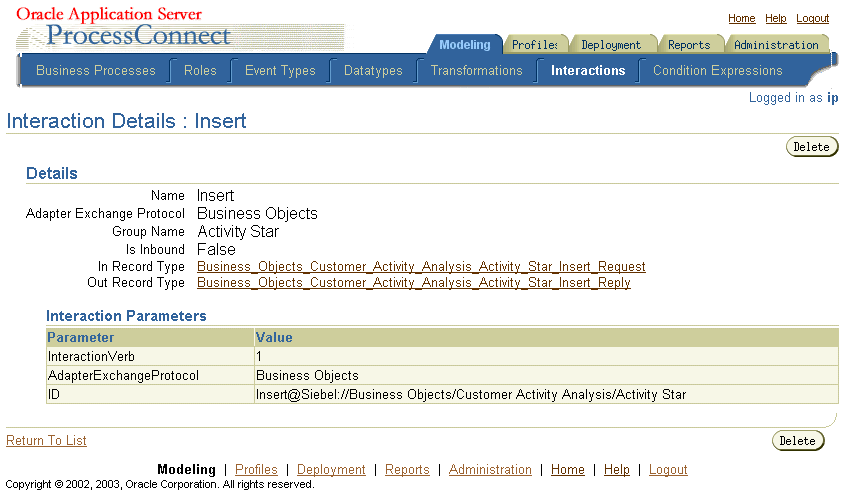Screen dimensions: 843x491
Task: Click the InteractionVerb parameter cell
Action: 150,357
